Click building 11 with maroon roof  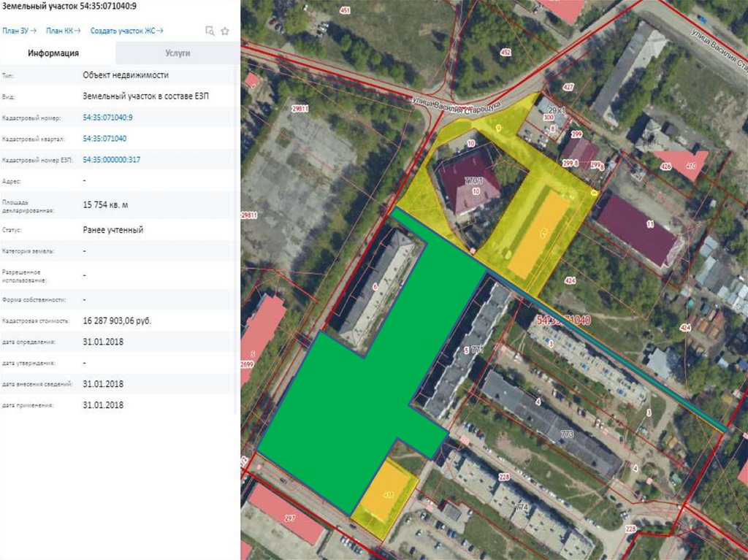pyautogui.click(x=638, y=230)
